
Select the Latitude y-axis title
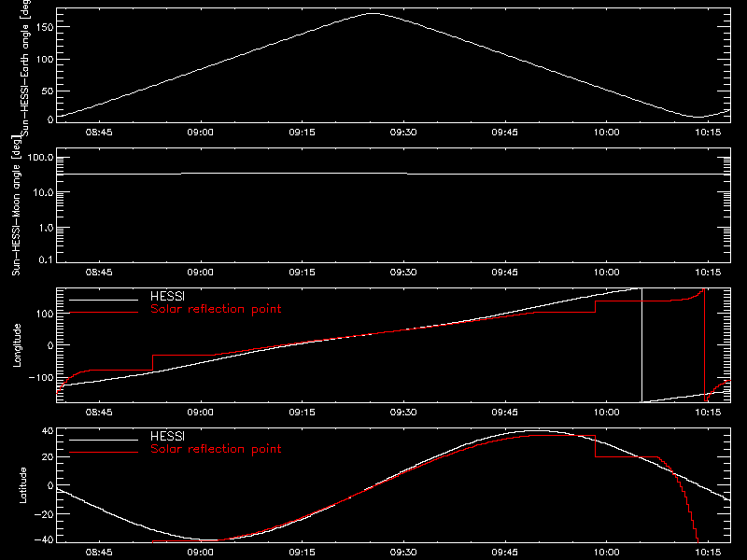(22, 485)
